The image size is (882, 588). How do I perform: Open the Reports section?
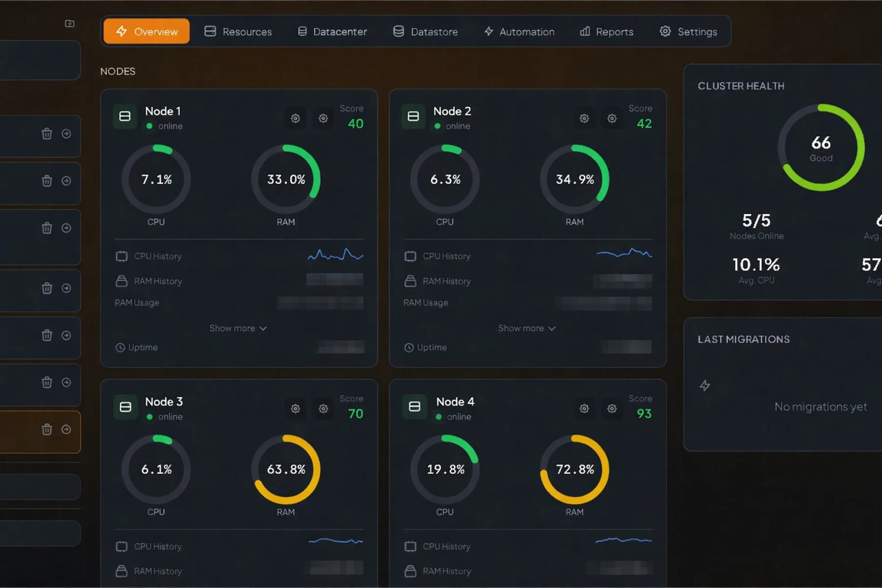coord(607,31)
